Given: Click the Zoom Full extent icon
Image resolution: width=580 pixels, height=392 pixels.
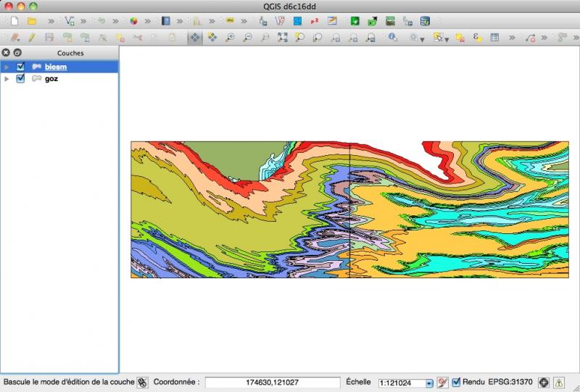Looking at the screenshot, I should (283, 37).
